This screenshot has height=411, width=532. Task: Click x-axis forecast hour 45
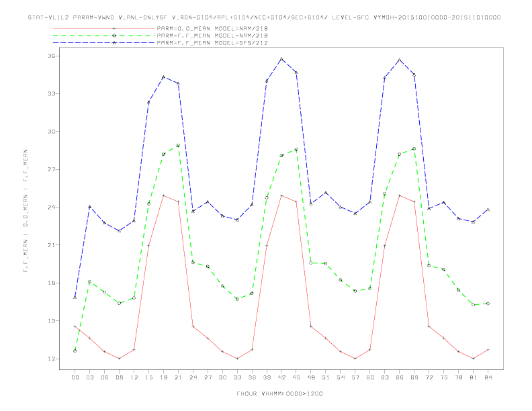[296, 377]
